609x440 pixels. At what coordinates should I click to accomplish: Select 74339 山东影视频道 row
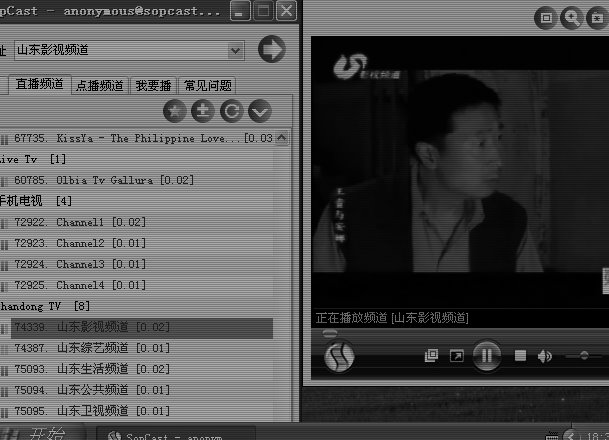(142, 327)
